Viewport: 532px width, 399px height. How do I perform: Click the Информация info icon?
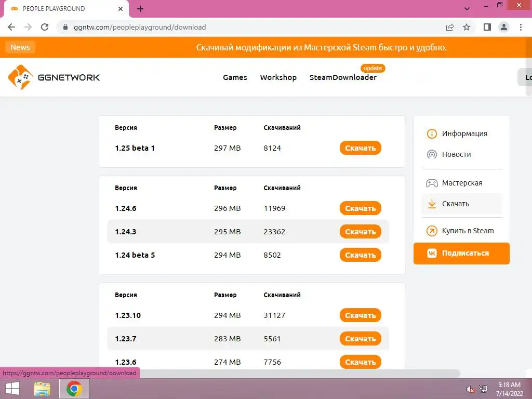tap(432, 134)
